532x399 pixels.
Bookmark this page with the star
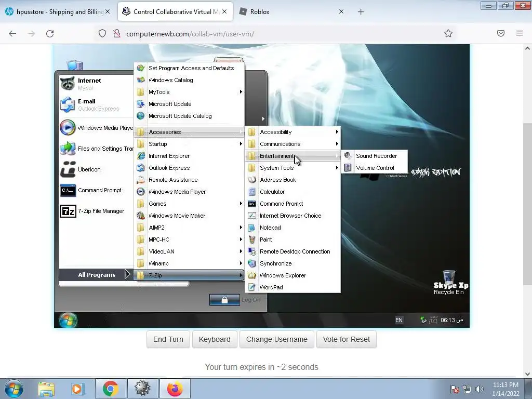pyautogui.click(x=448, y=33)
